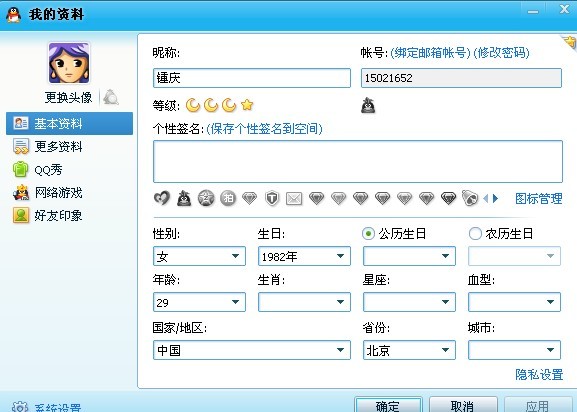Click the 修改密码 link
577x412 pixels.
pyautogui.click(x=502, y=53)
